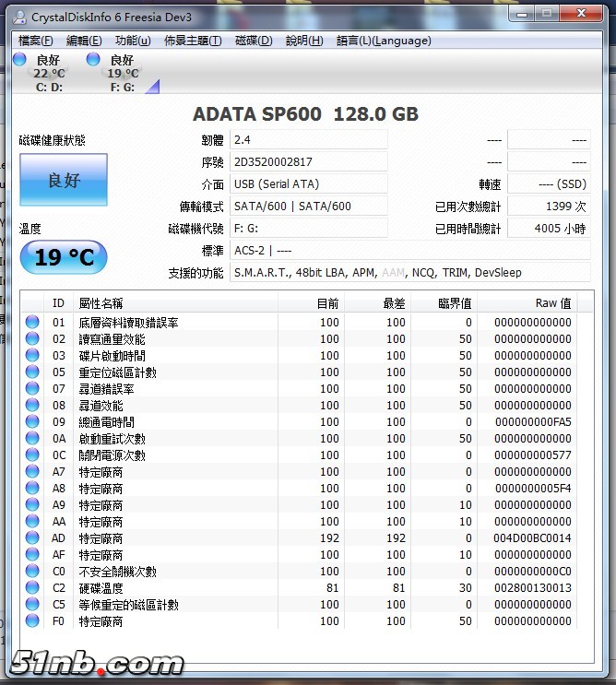The width and height of the screenshot is (616, 685).
Task: Click status orb for C2 硬碟溫度 row
Action: 32,588
